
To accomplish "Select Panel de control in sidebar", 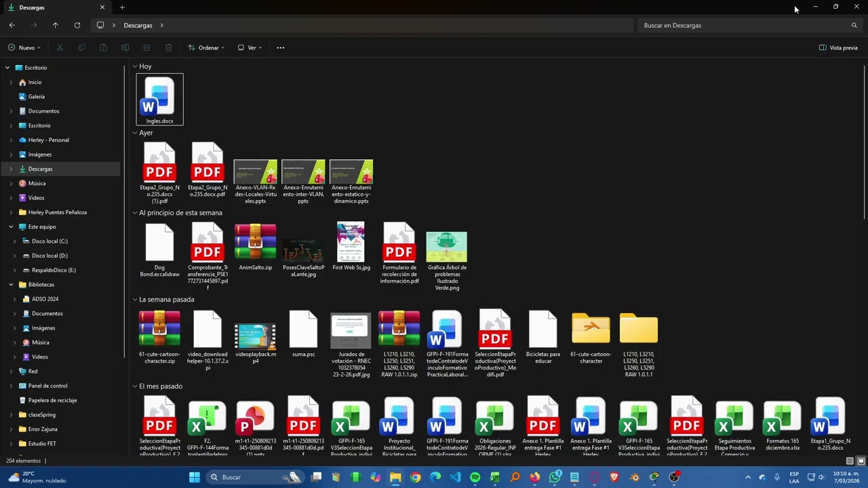I will 47,386.
